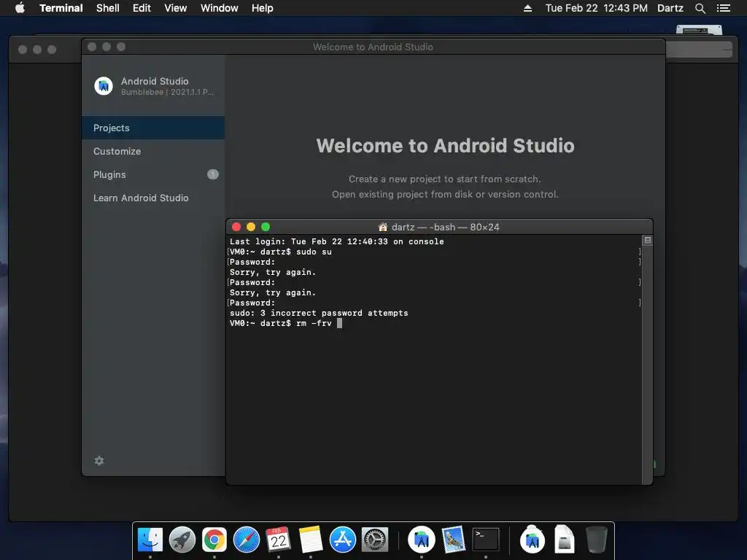Viewport: 747px width, 560px height.
Task: Click 'Bumblebee | 2021.1.1' version text
Action: coord(167,92)
